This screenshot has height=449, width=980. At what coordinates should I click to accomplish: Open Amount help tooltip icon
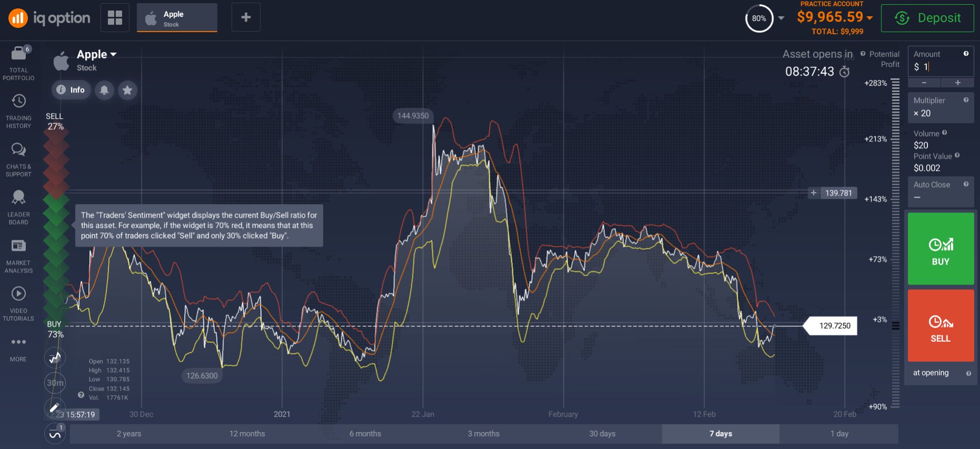tap(966, 54)
